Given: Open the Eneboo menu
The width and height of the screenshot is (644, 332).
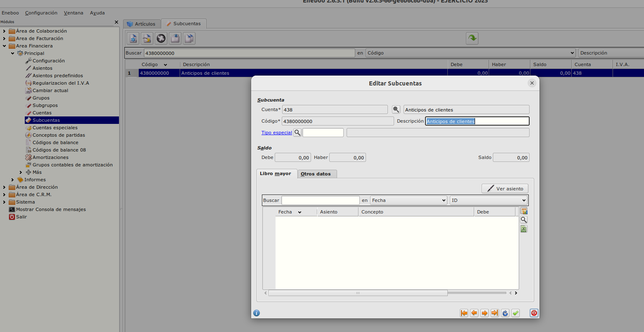Looking at the screenshot, I should coord(10,13).
